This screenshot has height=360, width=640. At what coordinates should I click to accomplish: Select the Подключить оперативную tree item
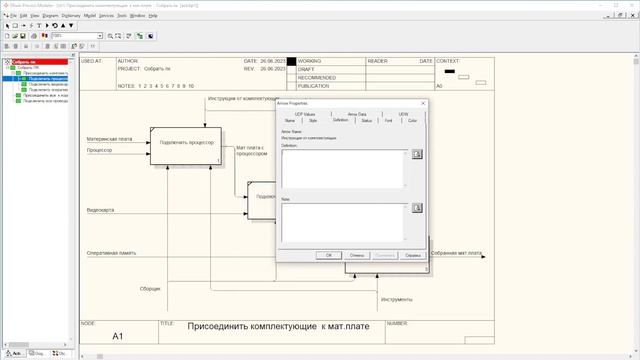pyautogui.click(x=48, y=89)
